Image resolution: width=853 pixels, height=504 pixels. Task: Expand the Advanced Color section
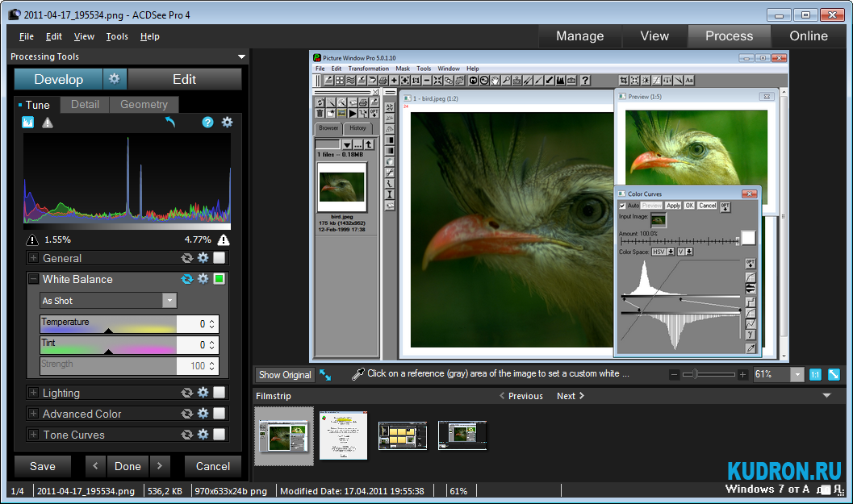(33, 414)
